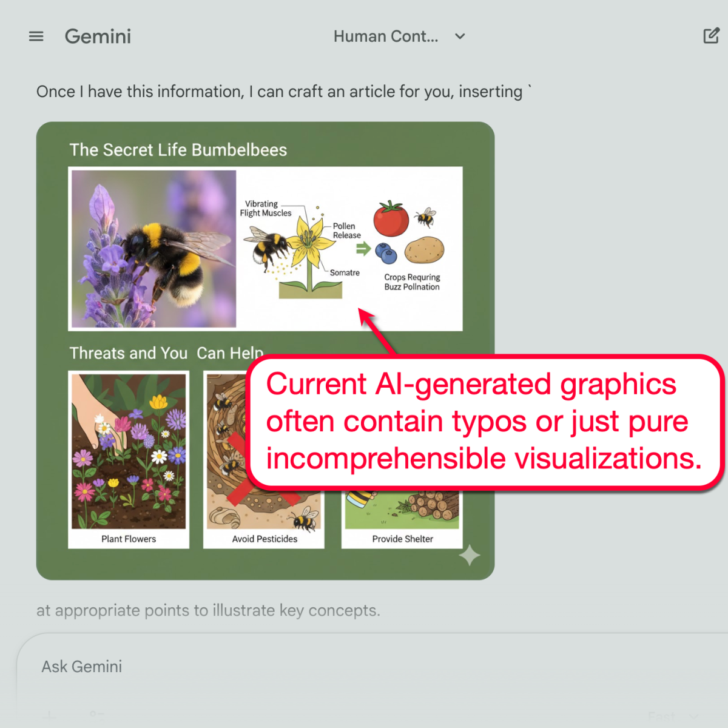Select the Plant Flowers illustration card
The image size is (728, 728).
[129, 458]
